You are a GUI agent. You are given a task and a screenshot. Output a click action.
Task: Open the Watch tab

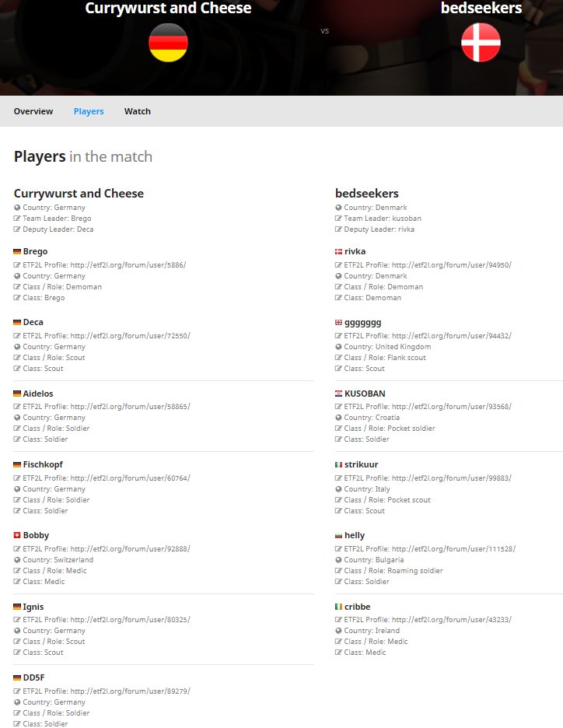tap(138, 111)
